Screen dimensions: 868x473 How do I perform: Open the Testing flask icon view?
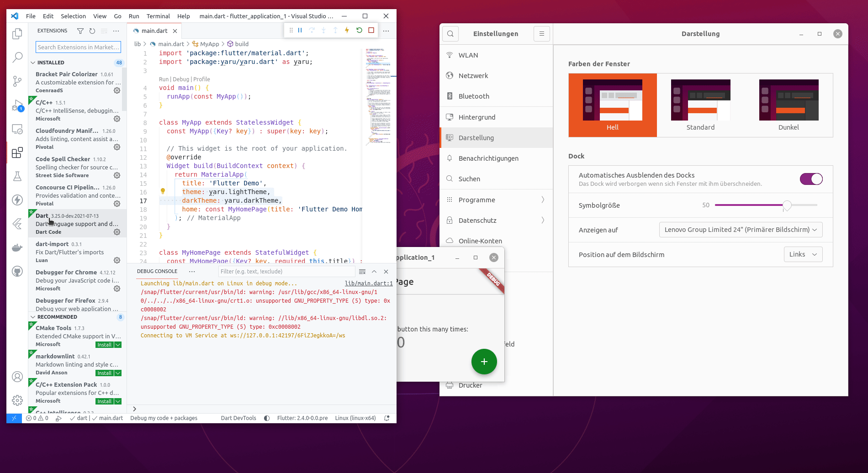[17, 176]
